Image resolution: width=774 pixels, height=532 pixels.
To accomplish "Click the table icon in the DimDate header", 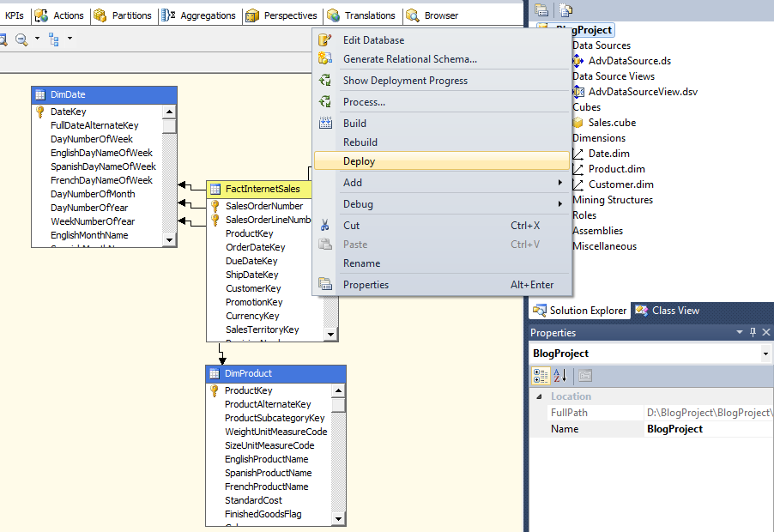I will [x=40, y=94].
